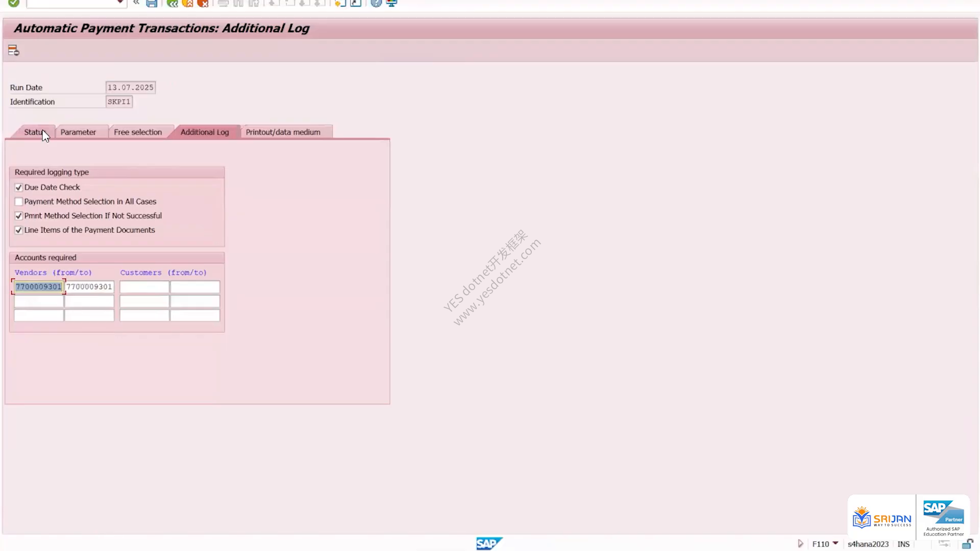Switch to the Parameter tab
Viewport: 980px width, 551px height.
click(78, 132)
